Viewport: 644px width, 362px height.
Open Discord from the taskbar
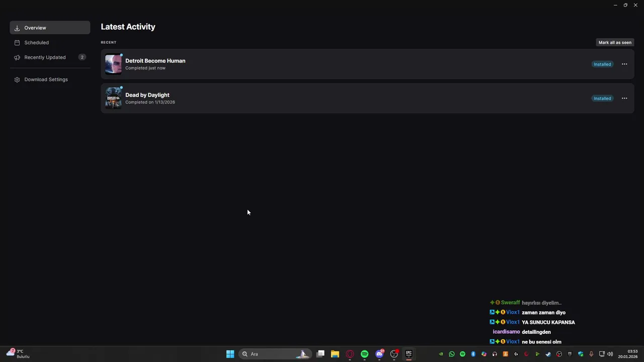tap(379, 354)
